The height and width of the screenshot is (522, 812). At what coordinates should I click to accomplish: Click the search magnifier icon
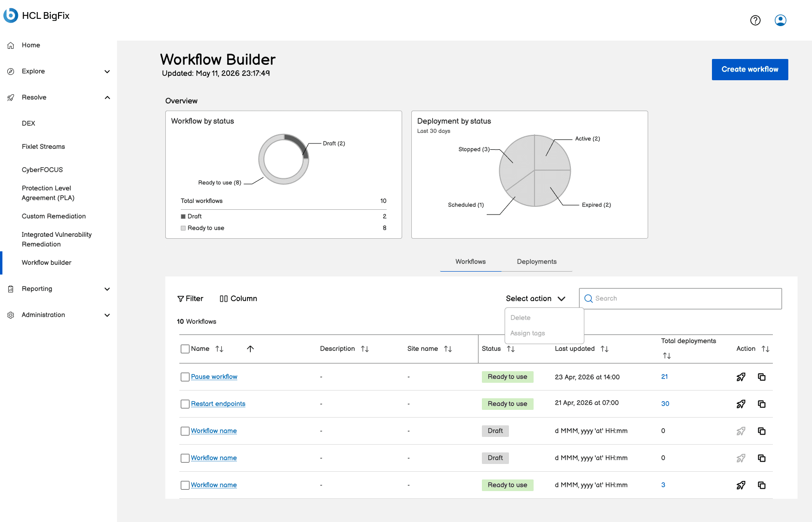pyautogui.click(x=588, y=299)
